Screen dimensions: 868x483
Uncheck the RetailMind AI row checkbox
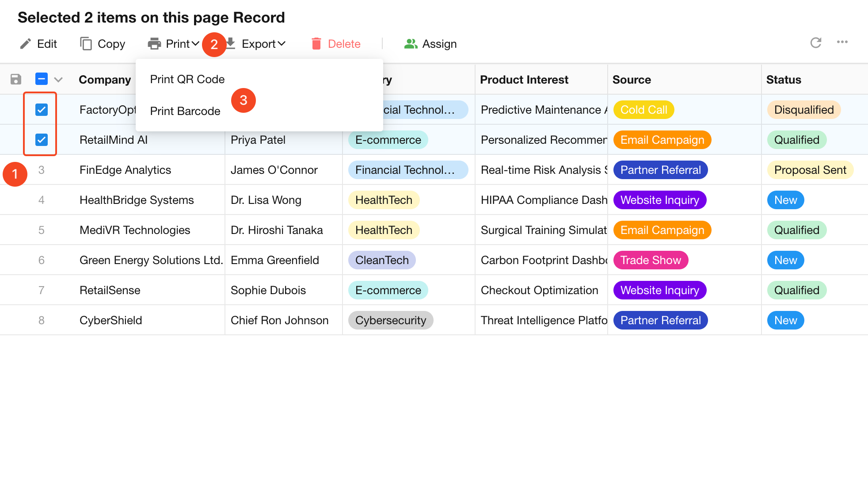pos(42,140)
